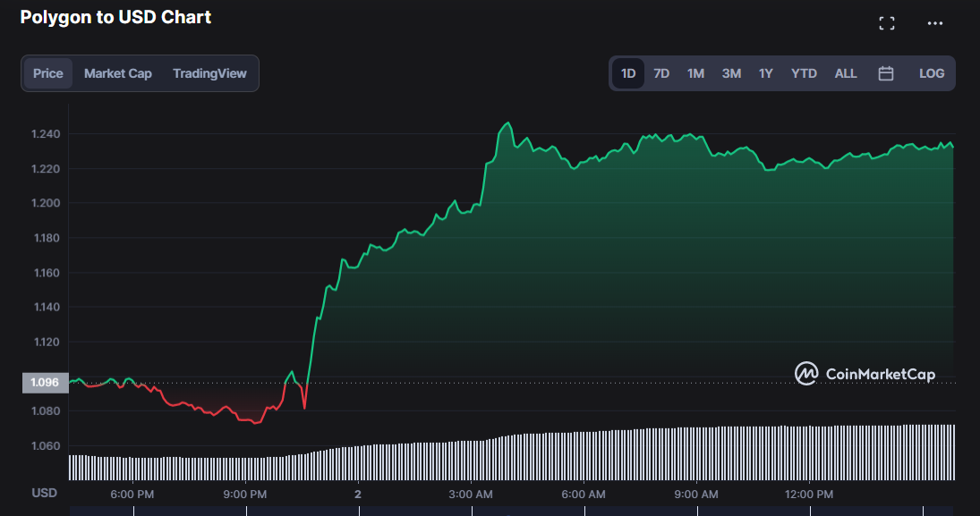Image resolution: width=980 pixels, height=516 pixels.
Task: Click the 1.160 y-axis label
Action: click(46, 273)
